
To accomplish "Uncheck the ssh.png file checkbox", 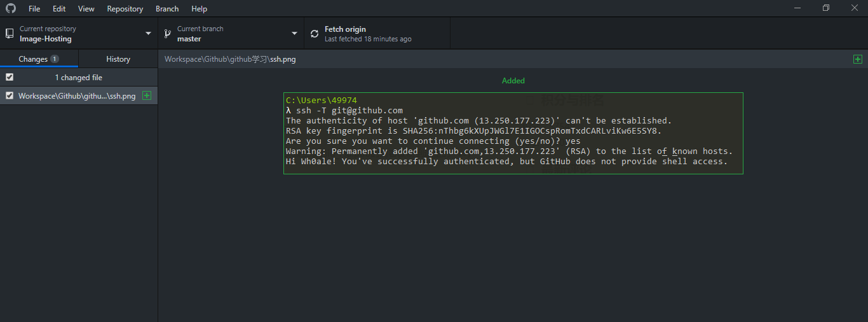I will (10, 95).
